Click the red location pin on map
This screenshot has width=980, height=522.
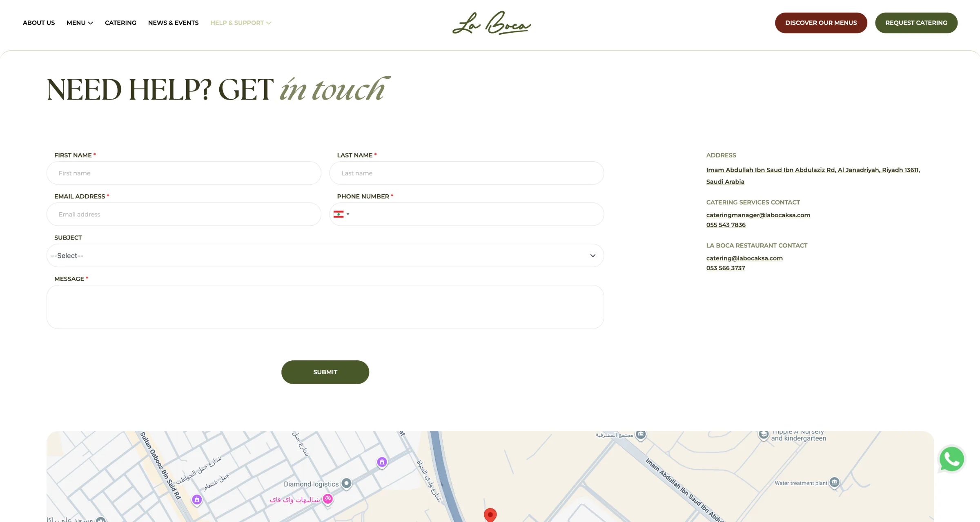click(x=490, y=515)
